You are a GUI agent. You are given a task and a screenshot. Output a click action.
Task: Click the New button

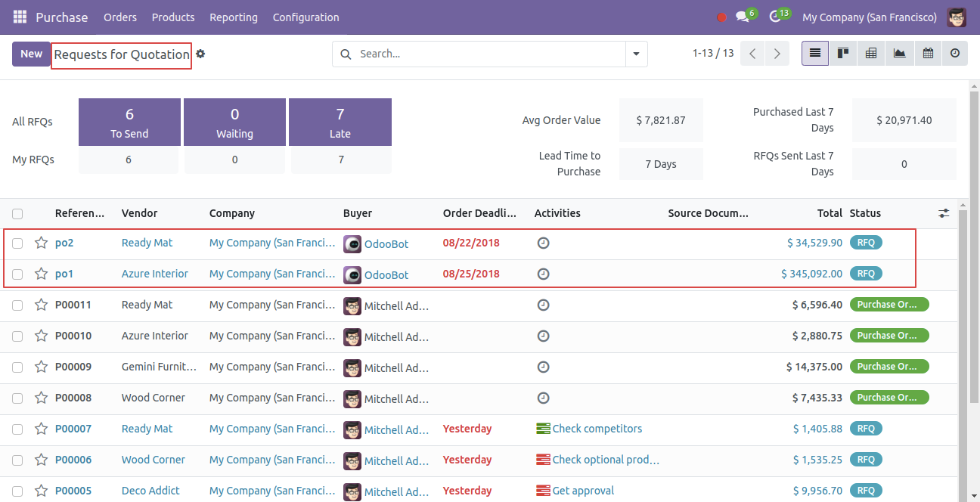[x=31, y=54]
